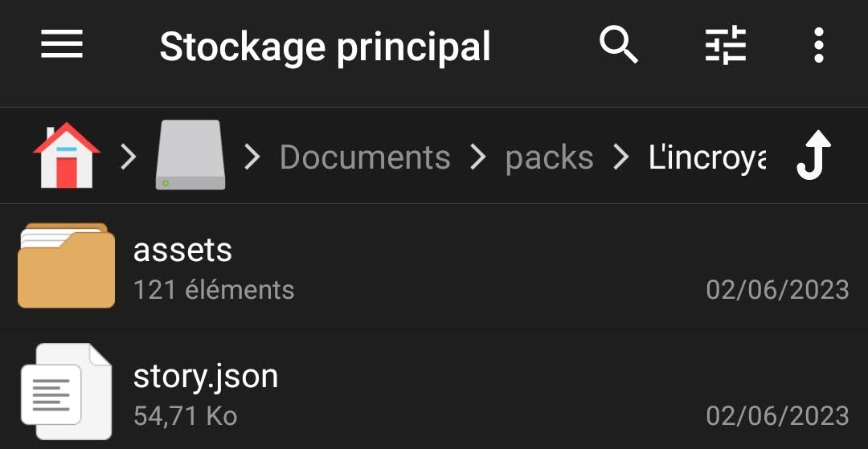
Task: Open the story.json file icon
Action: point(67,391)
